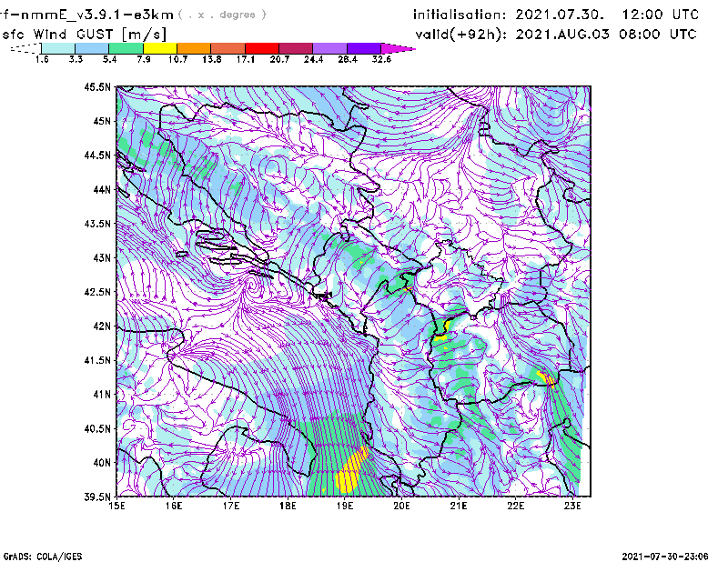Click the 44.5N latitude label

97,155
